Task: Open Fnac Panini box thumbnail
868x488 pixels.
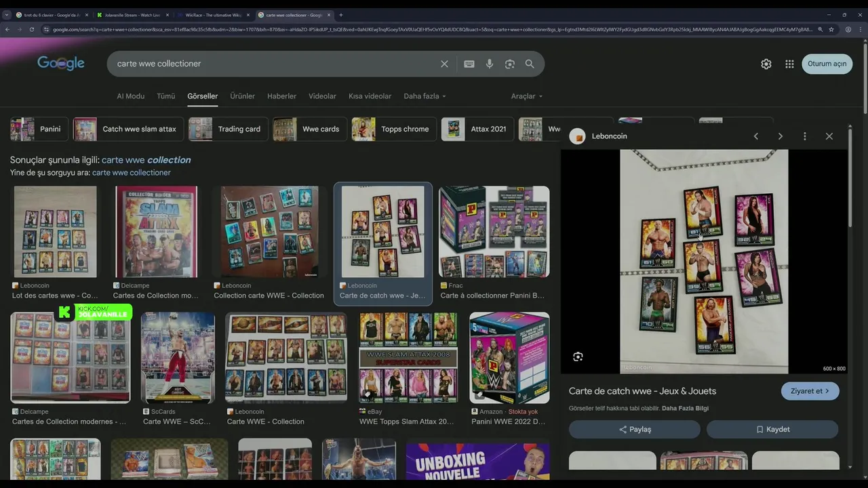Action: [x=494, y=232]
